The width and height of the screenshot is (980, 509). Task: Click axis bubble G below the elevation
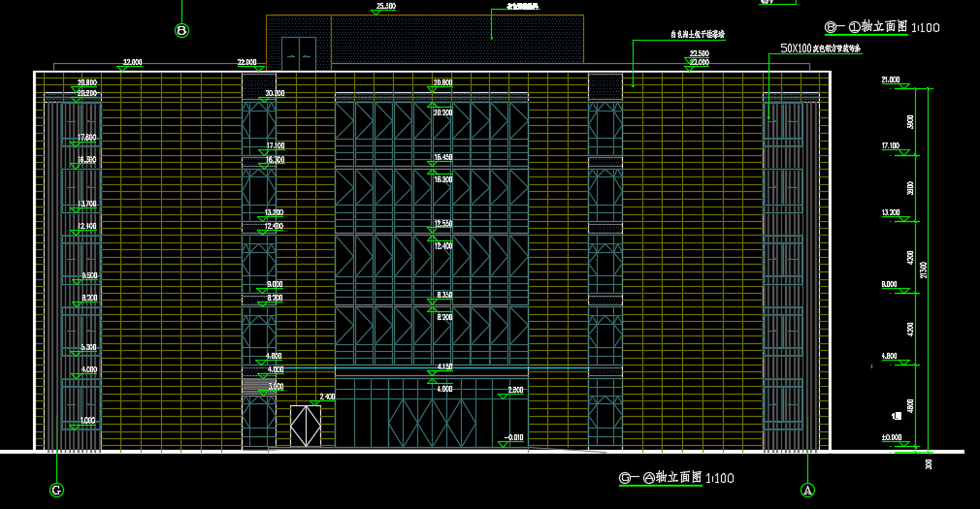tap(57, 491)
